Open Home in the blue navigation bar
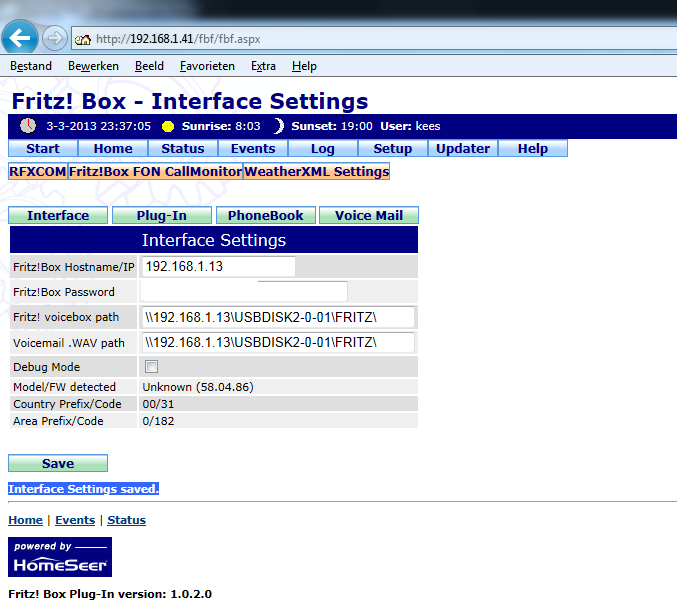677x603 pixels. pos(113,148)
